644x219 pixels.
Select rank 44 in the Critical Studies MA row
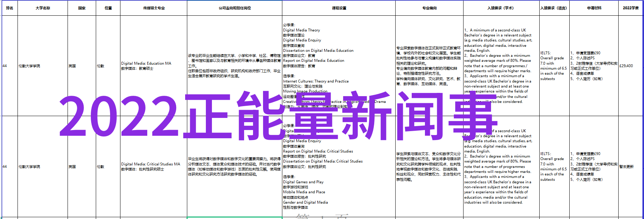[10, 166]
